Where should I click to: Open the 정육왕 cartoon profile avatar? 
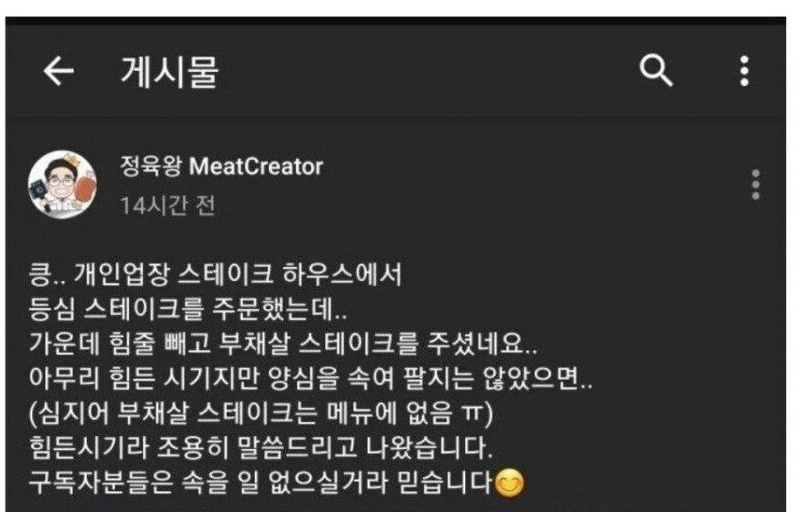(x=63, y=185)
